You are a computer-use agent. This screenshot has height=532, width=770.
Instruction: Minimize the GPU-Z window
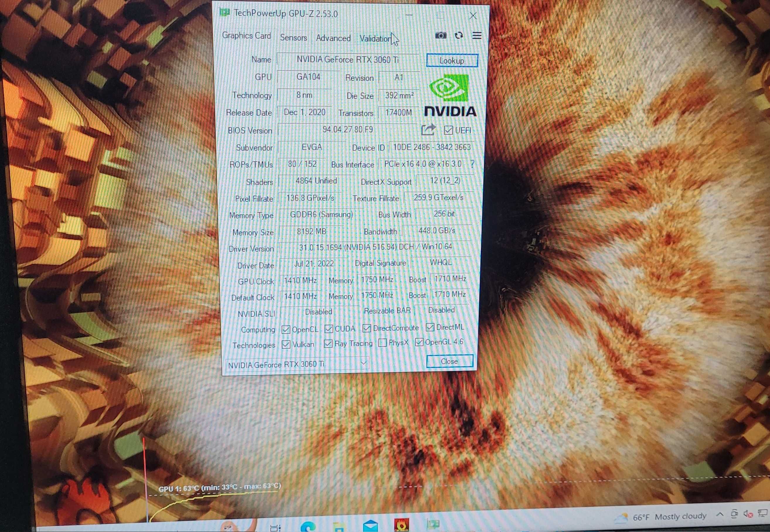click(x=409, y=15)
